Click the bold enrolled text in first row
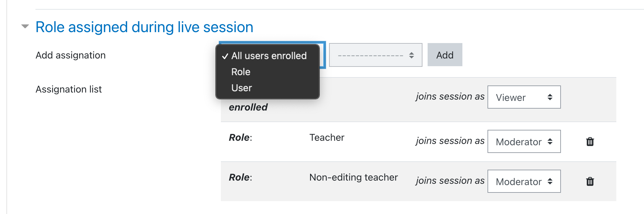644x214 pixels. coord(248,107)
